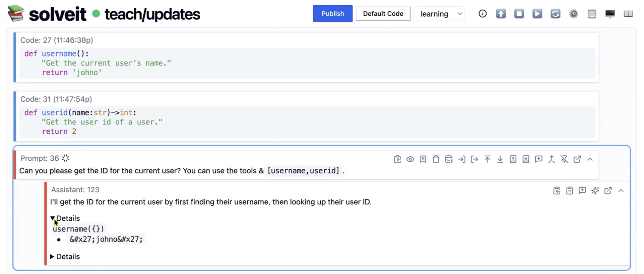Open settings with the gear icon
Screen dimensions: 644x274
tap(574, 14)
